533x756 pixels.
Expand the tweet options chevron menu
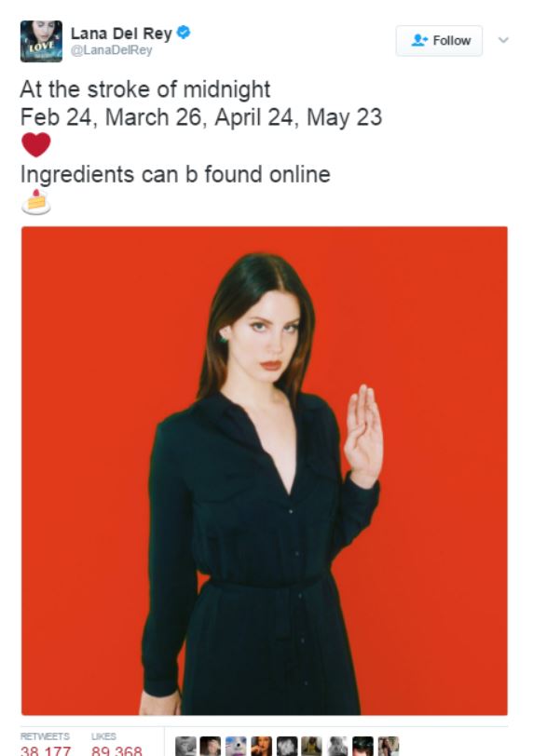click(x=503, y=40)
